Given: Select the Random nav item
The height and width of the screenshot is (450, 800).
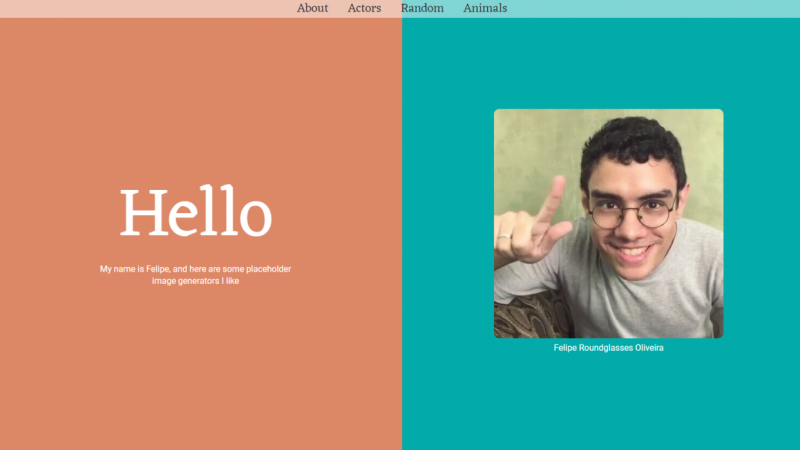Looking at the screenshot, I should click(x=422, y=8).
